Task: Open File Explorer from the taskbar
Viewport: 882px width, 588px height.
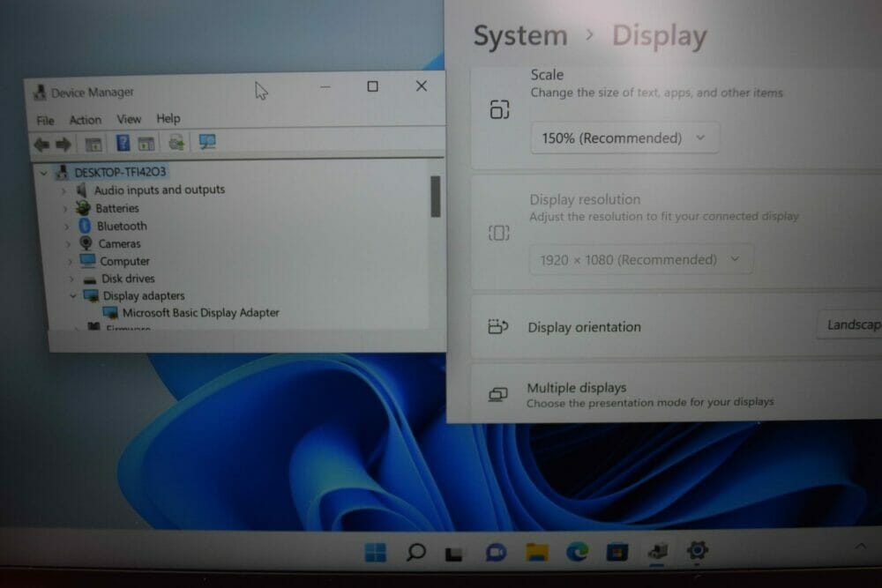Action: pyautogui.click(x=536, y=553)
